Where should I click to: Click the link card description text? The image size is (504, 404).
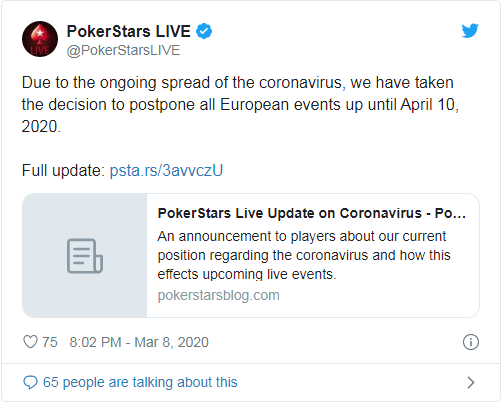304,255
